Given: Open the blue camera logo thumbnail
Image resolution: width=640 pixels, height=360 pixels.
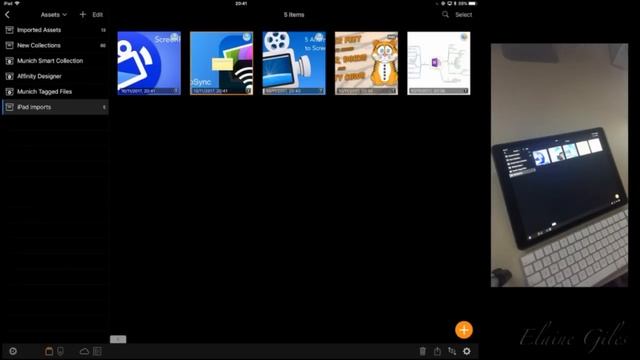Looking at the screenshot, I should (149, 63).
